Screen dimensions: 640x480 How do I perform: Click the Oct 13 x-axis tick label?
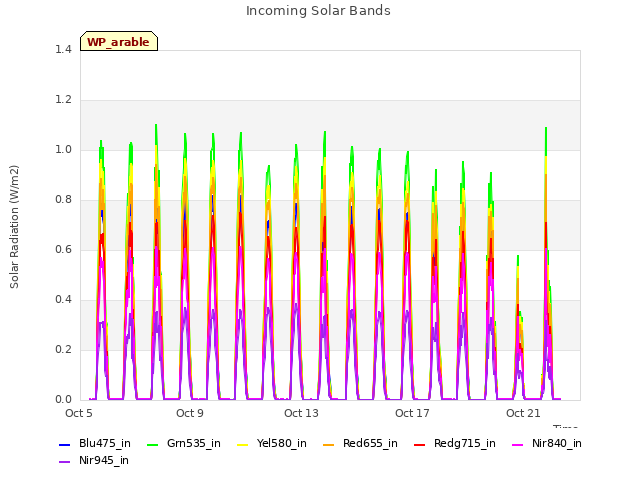tap(301, 413)
